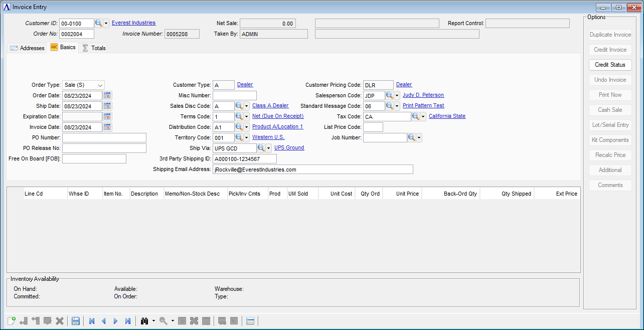Expand the Order Type dropdown
Image resolution: width=644 pixels, height=330 pixels.
(100, 85)
